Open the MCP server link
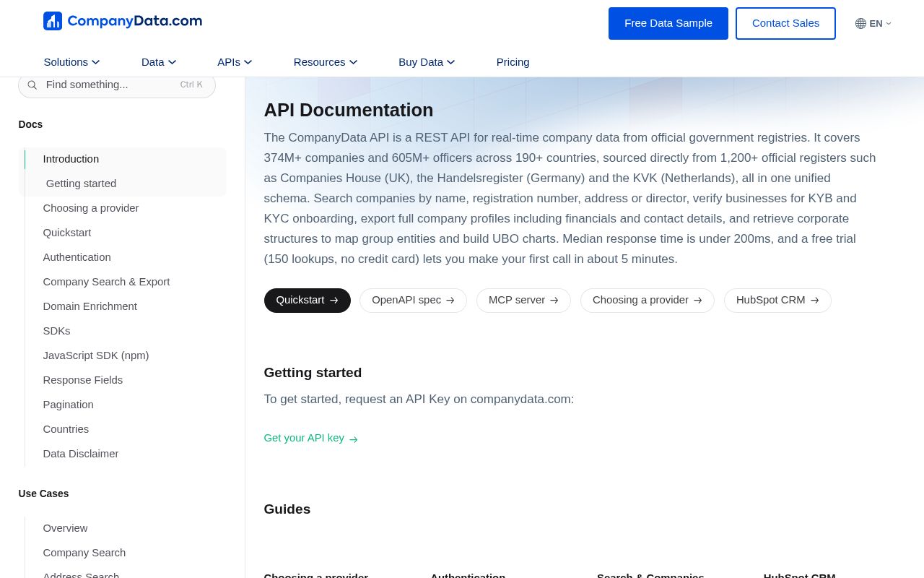Screen dimensions: 924x578 [x=523, y=301]
